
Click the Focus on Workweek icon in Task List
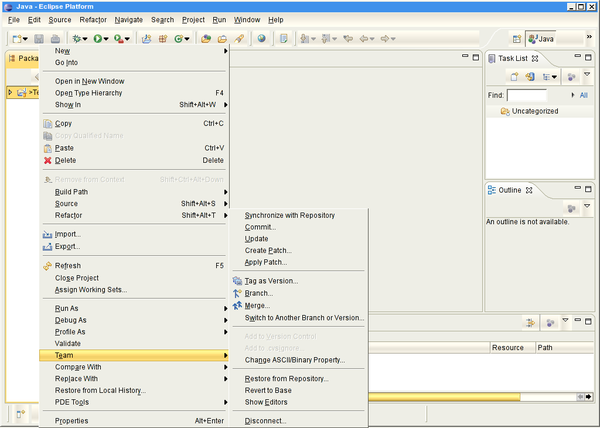pos(571,77)
